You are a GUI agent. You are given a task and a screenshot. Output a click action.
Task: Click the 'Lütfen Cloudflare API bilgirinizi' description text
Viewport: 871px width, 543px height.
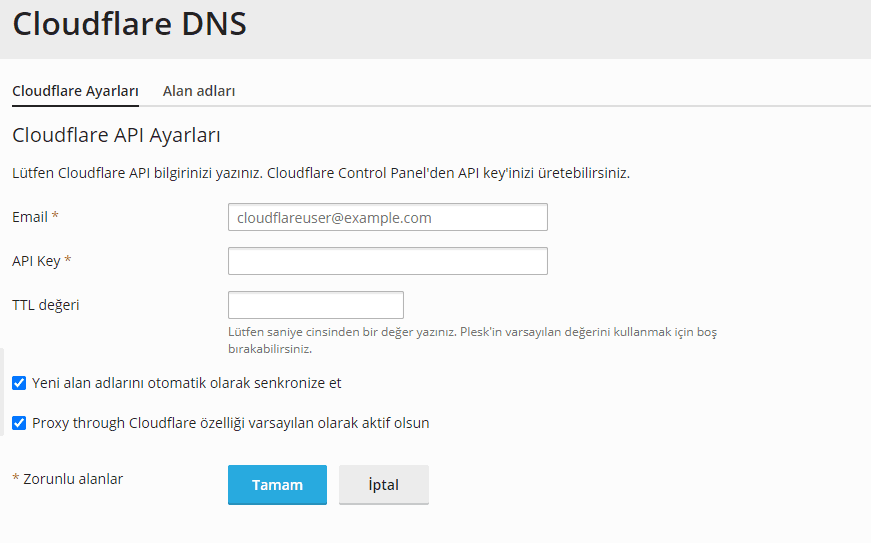tap(320, 173)
